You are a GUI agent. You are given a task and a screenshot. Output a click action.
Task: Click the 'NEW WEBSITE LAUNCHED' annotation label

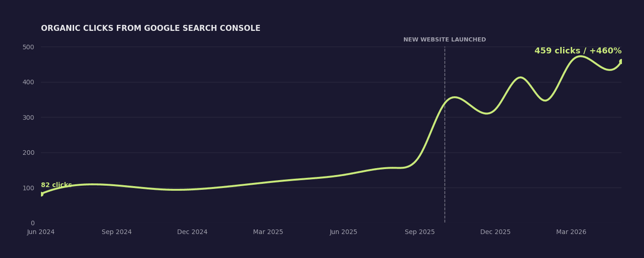[444, 40]
